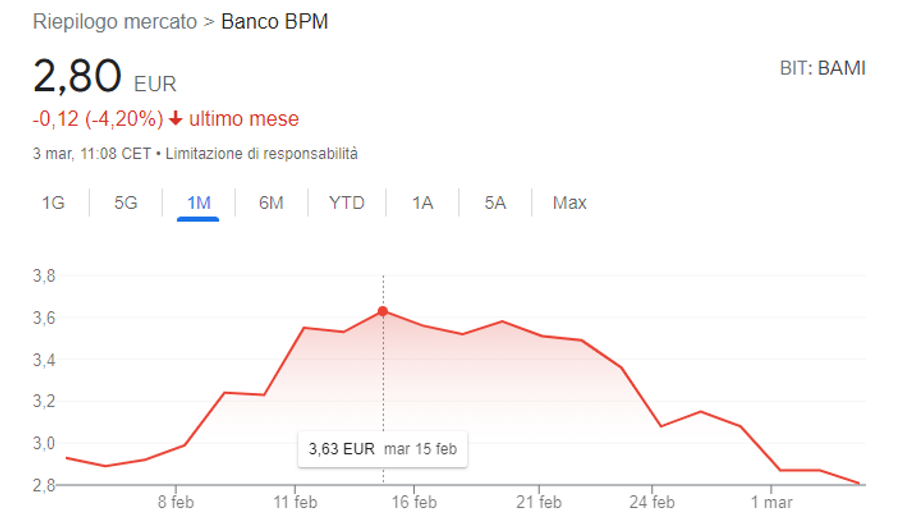Select the 5A five-year tab
The image size is (900, 528).
(x=495, y=203)
